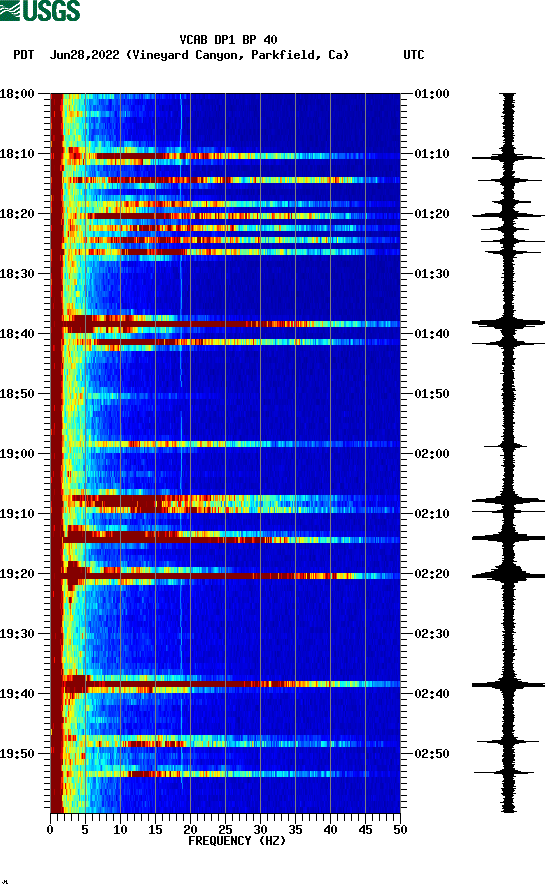
Task: Click the 15 Hz axis tick label
Action: pos(155,830)
